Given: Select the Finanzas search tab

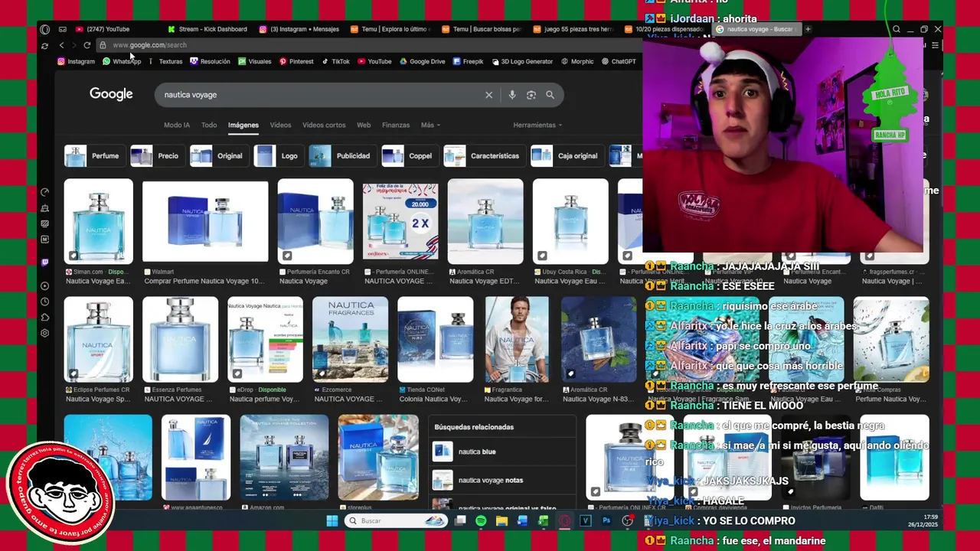Looking at the screenshot, I should coord(396,125).
